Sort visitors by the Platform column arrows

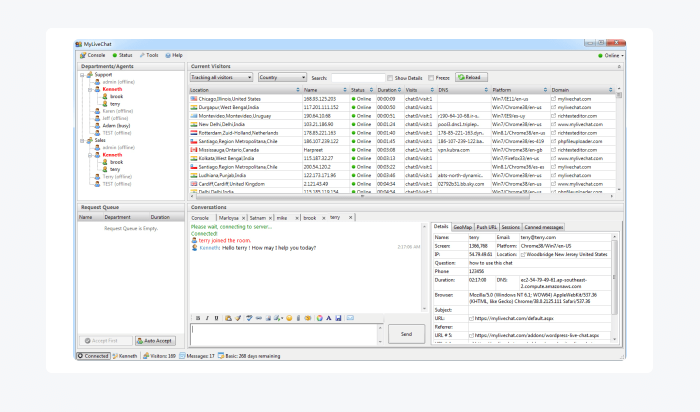click(545, 90)
